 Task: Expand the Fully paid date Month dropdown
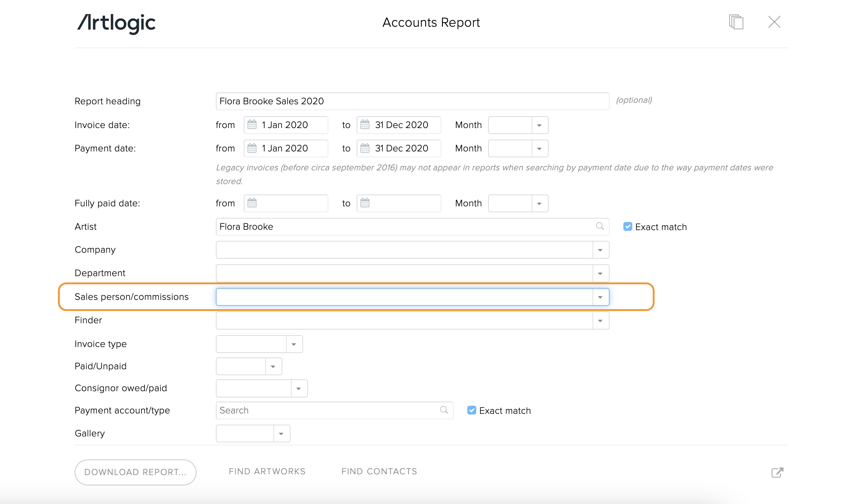[539, 203]
